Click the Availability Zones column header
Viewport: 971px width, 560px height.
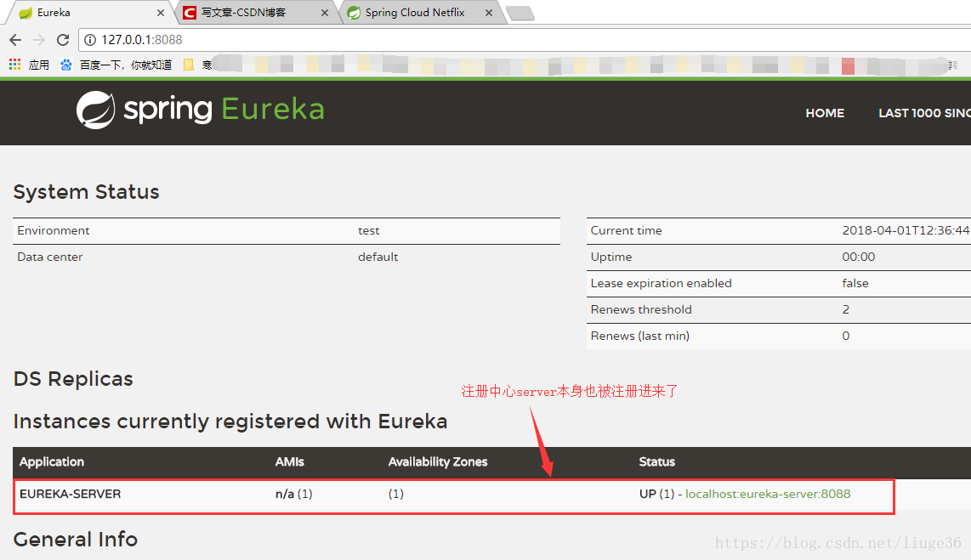pyautogui.click(x=438, y=461)
